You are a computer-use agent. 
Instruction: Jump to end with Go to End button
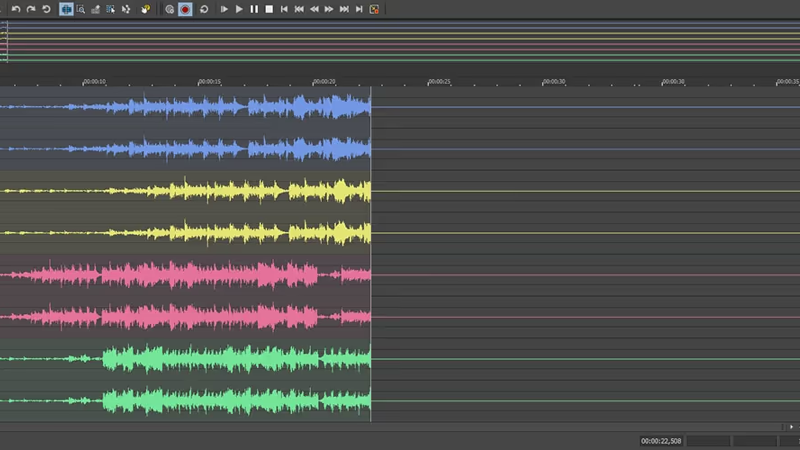click(359, 9)
